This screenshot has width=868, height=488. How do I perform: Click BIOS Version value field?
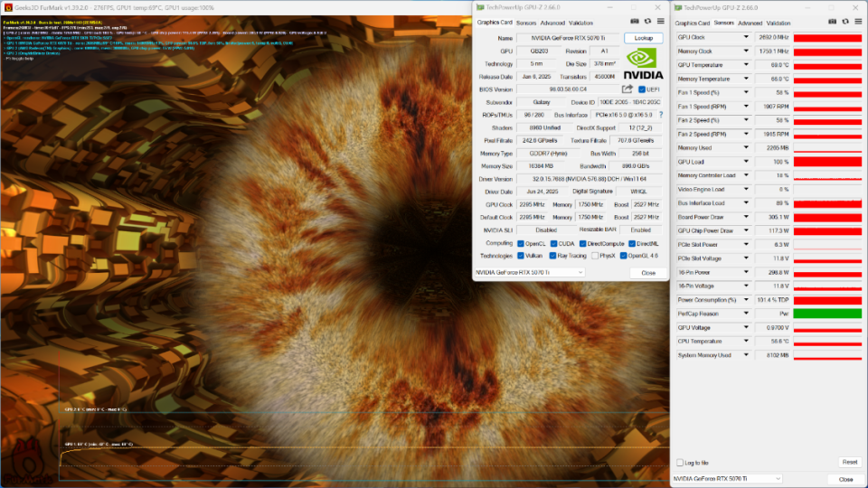568,89
